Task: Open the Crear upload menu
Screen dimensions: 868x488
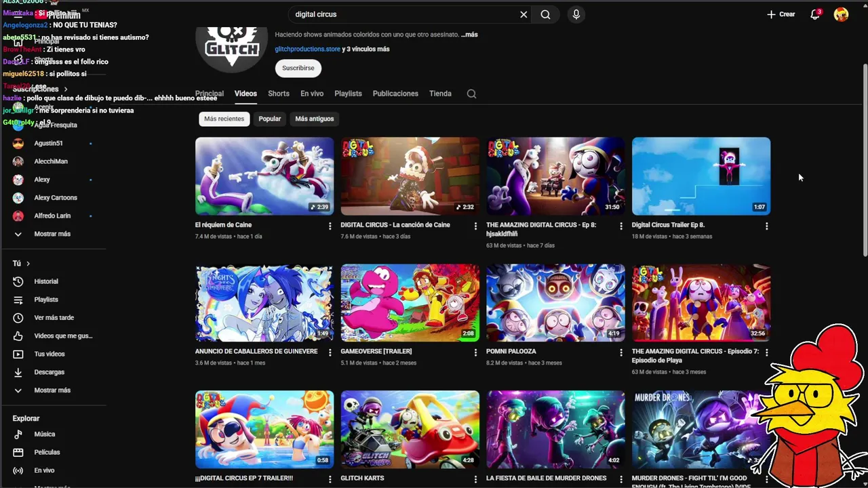Action: point(781,14)
